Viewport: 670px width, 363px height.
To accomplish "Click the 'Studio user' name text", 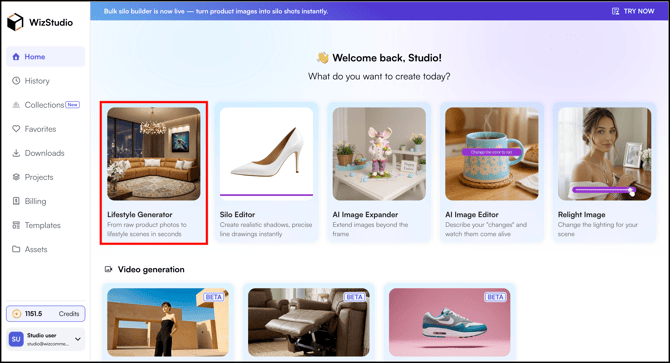I will point(41,335).
